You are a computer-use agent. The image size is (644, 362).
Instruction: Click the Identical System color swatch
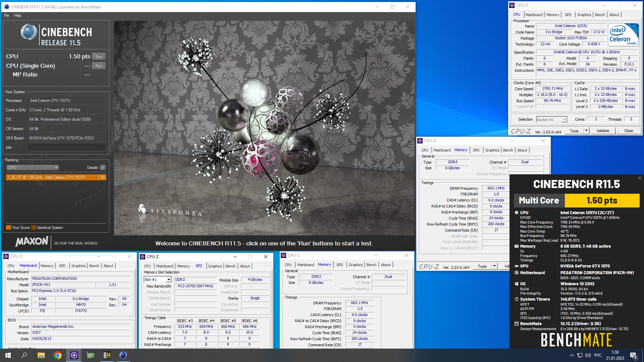point(34,228)
